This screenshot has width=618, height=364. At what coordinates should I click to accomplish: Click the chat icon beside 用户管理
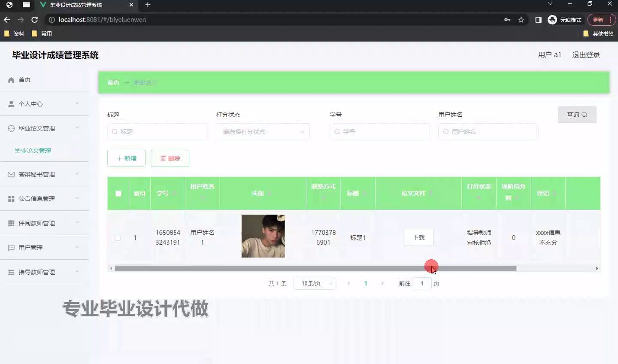click(11, 248)
